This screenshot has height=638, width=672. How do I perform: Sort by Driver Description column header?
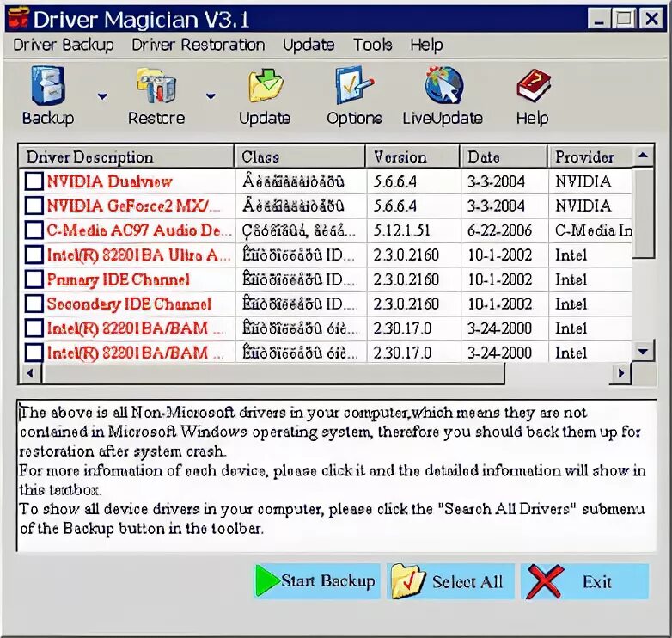126,157
